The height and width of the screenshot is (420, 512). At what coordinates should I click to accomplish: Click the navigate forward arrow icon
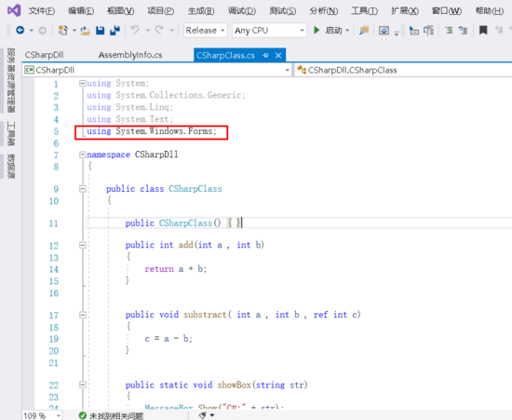[x=43, y=31]
